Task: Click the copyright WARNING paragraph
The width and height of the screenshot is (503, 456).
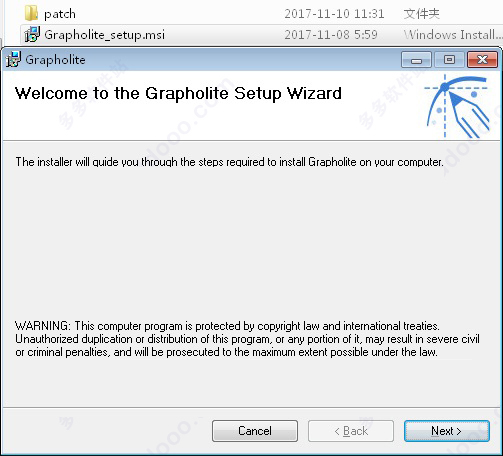Action: pyautogui.click(x=247, y=339)
